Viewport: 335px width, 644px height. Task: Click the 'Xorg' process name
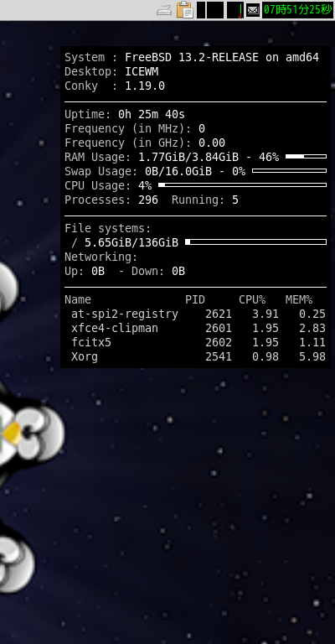coord(85,357)
